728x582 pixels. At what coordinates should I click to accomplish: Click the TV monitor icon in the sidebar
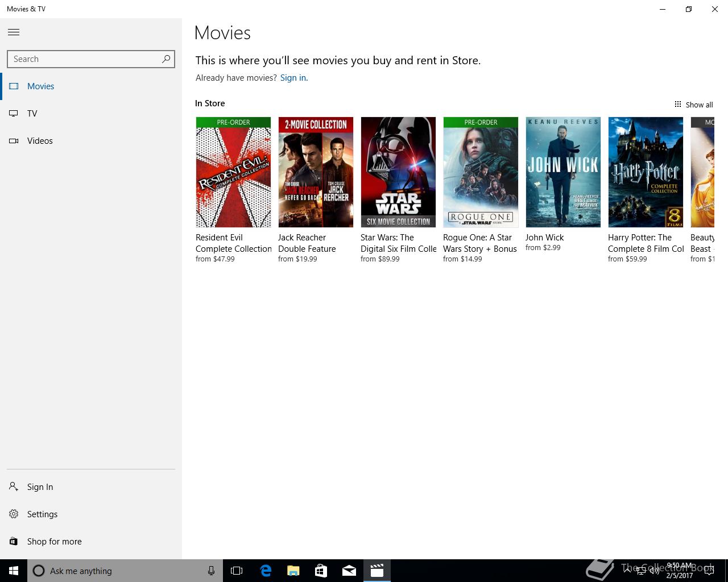pos(14,114)
